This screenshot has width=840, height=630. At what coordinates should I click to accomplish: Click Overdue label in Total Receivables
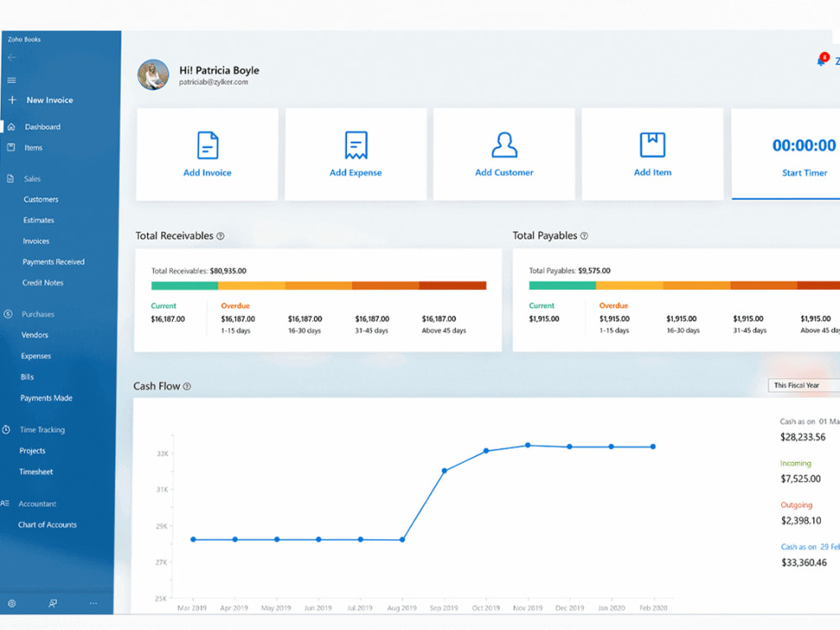point(235,306)
